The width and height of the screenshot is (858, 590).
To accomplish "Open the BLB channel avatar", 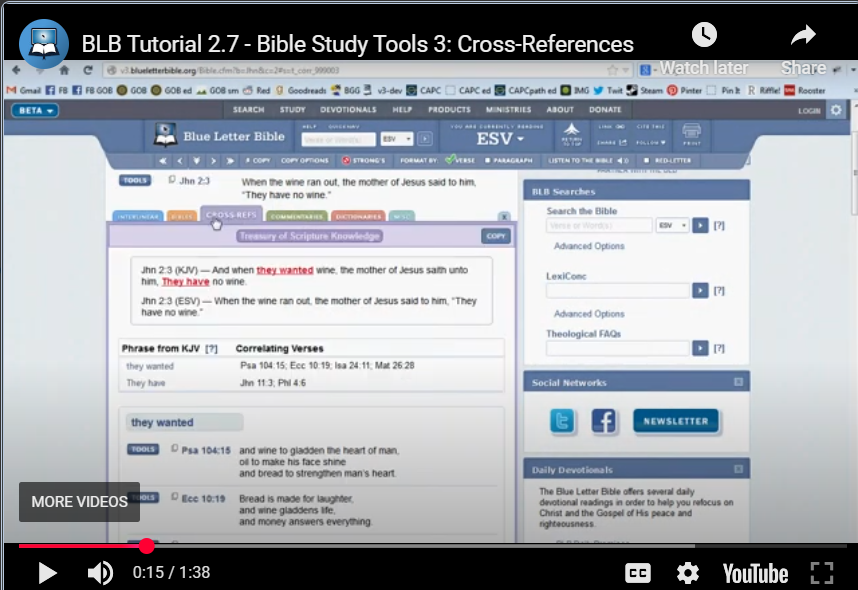I will point(44,44).
